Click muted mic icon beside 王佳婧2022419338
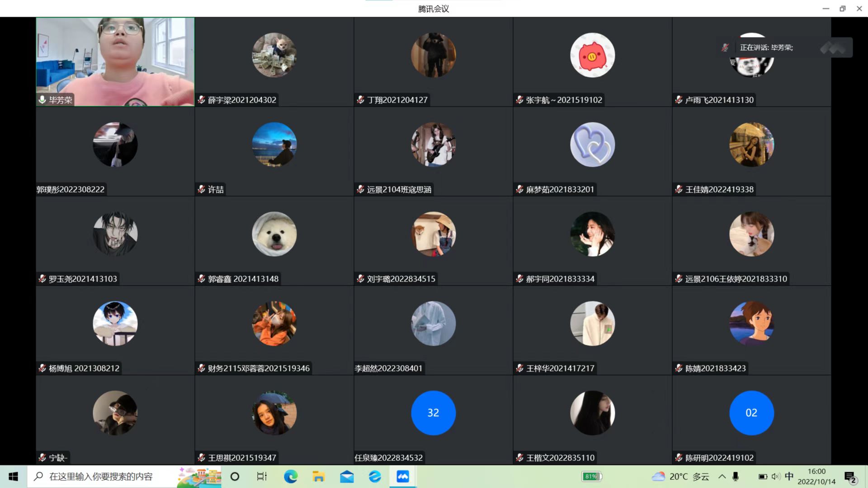868x488 pixels. (679, 189)
